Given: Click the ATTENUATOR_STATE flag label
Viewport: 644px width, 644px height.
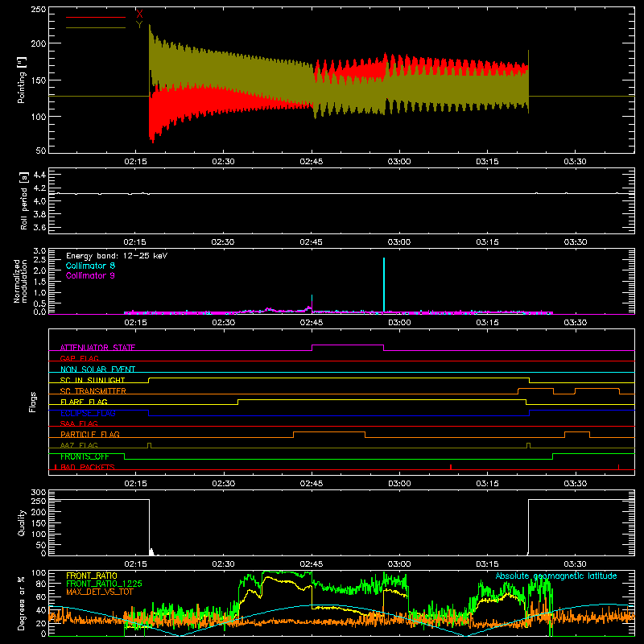Looking at the screenshot, I should point(97,348).
